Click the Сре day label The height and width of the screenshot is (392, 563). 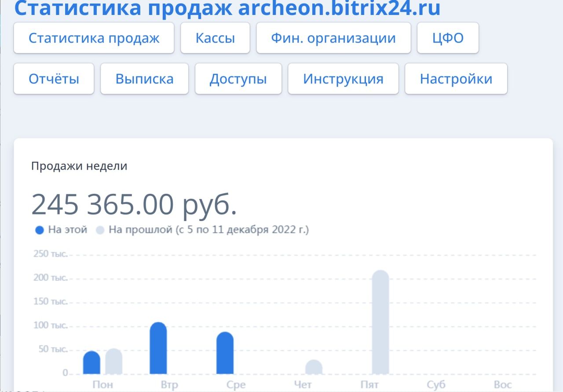[x=236, y=385]
